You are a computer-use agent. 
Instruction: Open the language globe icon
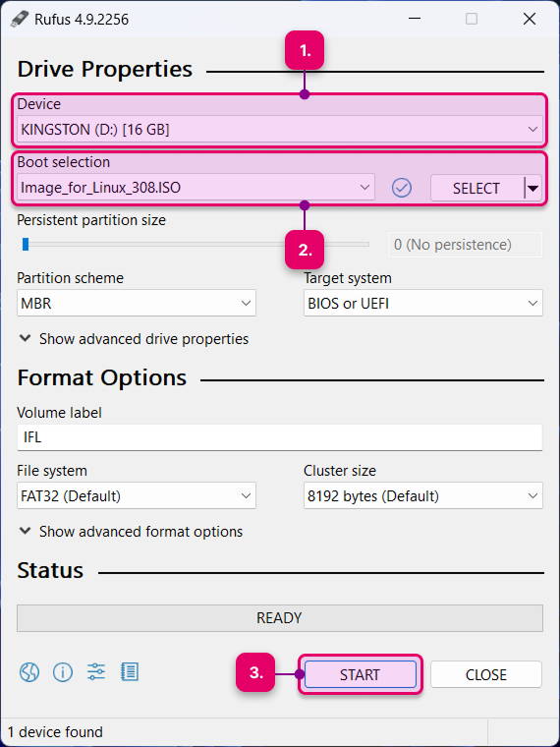29,672
